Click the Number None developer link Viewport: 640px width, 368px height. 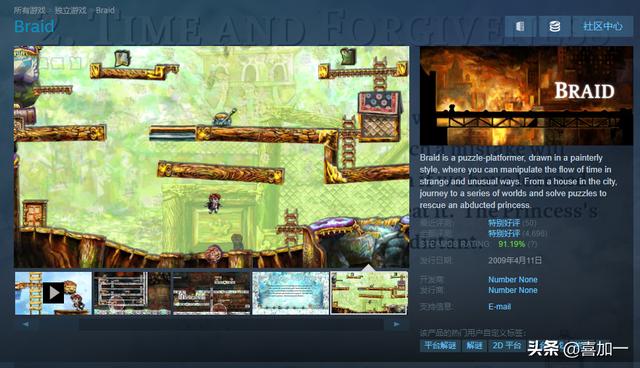click(x=513, y=279)
